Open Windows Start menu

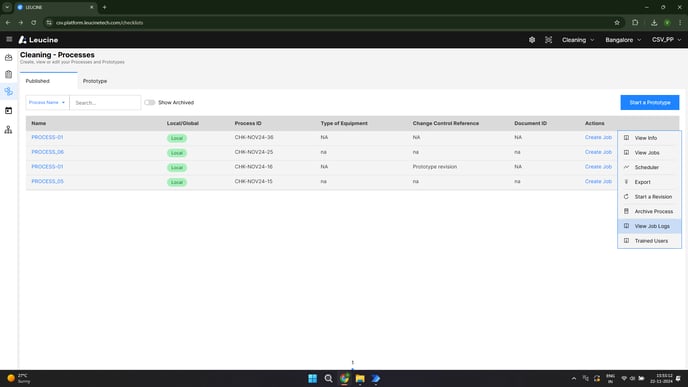[x=312, y=379]
